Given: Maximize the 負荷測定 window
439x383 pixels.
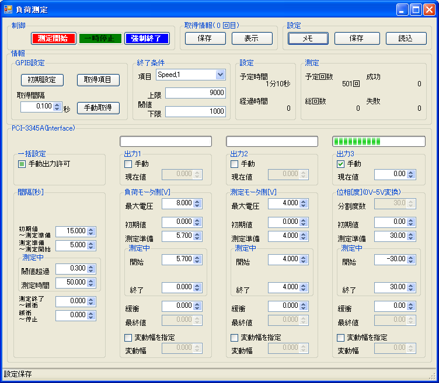Looking at the screenshot, I should [416, 10].
